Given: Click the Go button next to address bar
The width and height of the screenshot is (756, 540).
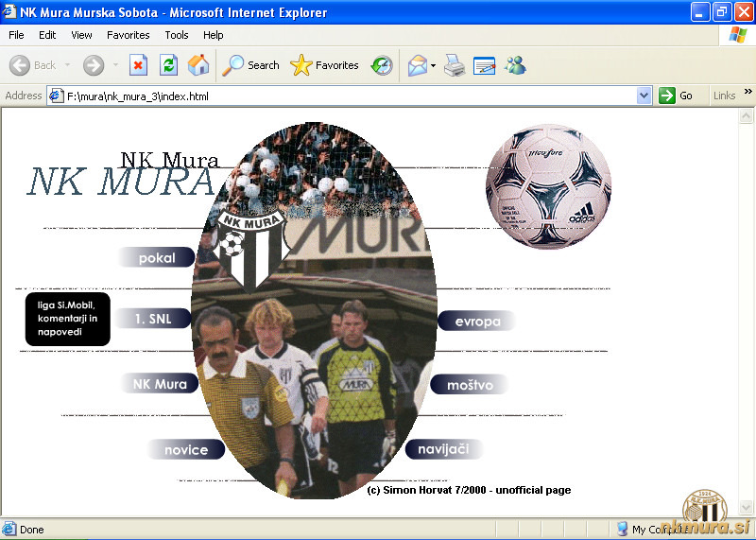Looking at the screenshot, I should (x=677, y=96).
